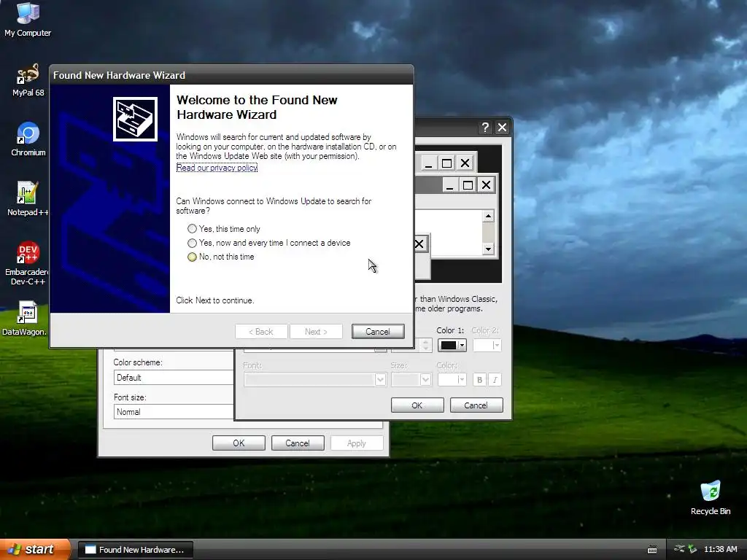
Task: Click Cancel in the Display Properties window
Action: 298,443
